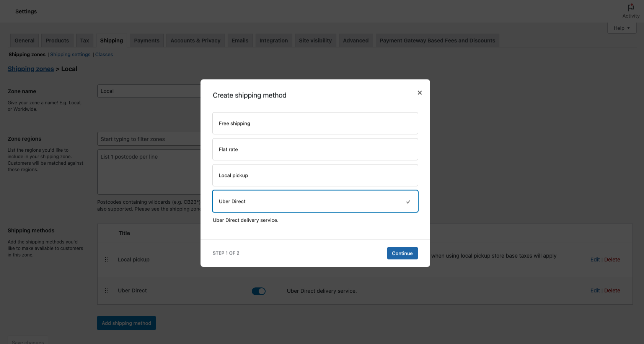Edit the Local pickup shipping method
The image size is (644, 344).
tap(595, 259)
